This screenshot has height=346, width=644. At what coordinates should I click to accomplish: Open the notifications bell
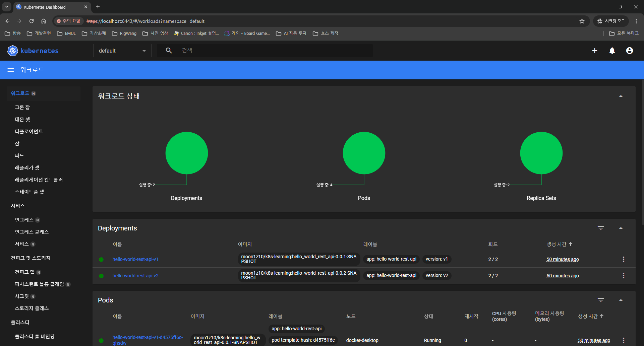point(612,51)
